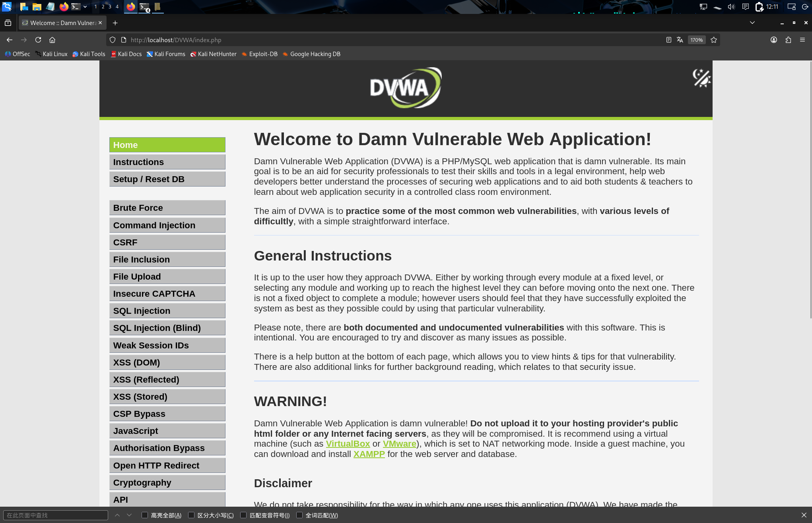This screenshot has width=812, height=523.
Task: Toggle DVWA dark mode icon
Action: [x=701, y=78]
